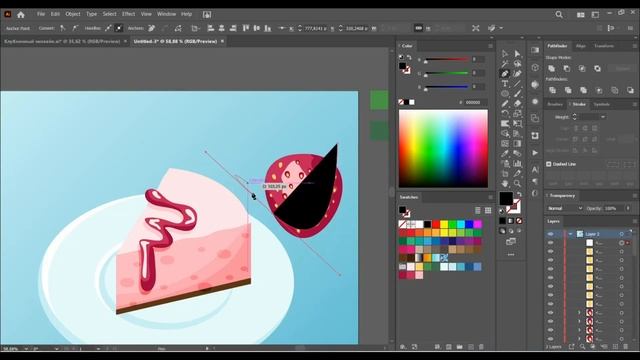
Task: Open Edit Toolbar three-dots button
Action: click(511, 254)
